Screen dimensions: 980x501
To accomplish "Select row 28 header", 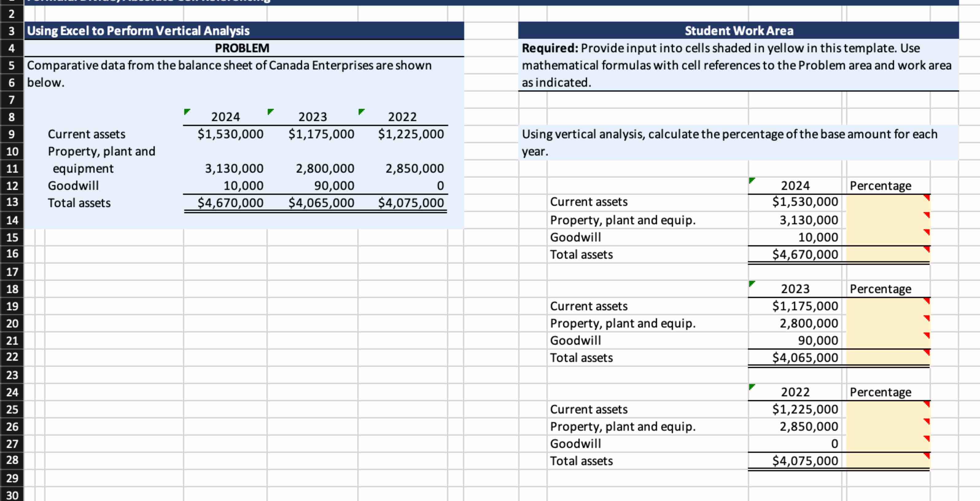I will pyautogui.click(x=12, y=460).
